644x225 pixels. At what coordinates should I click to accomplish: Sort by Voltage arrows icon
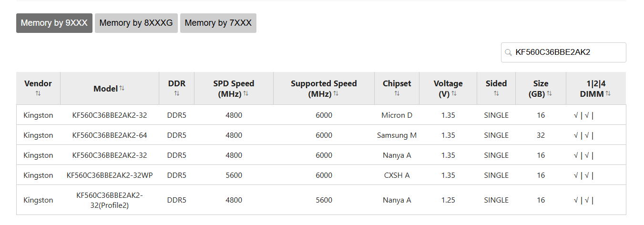click(454, 93)
